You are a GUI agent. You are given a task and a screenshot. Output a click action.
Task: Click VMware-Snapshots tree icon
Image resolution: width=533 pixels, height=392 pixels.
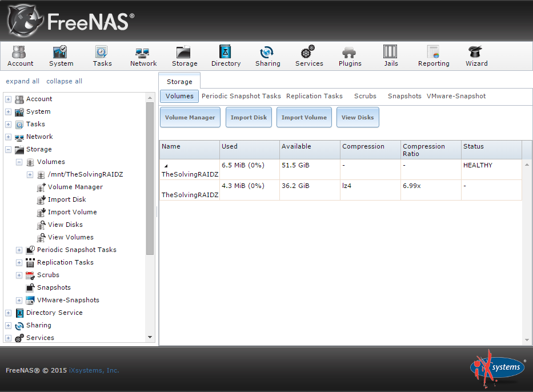tap(30, 300)
